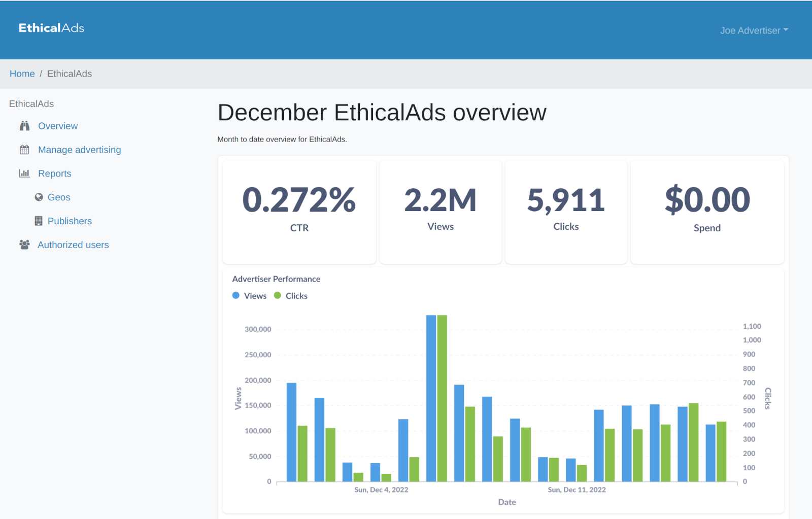The width and height of the screenshot is (812, 519).
Task: Click the blue Views legend dot
Action: [x=236, y=295]
